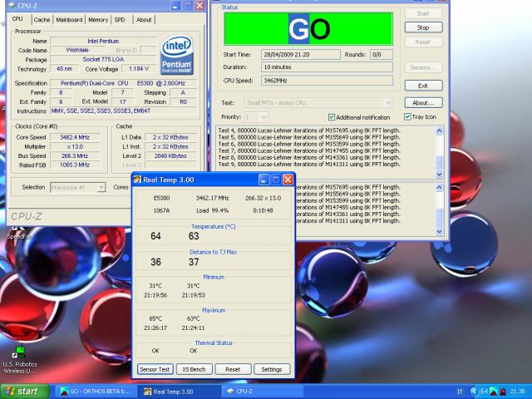Toggle the Additional notification checkbox

[x=332, y=117]
